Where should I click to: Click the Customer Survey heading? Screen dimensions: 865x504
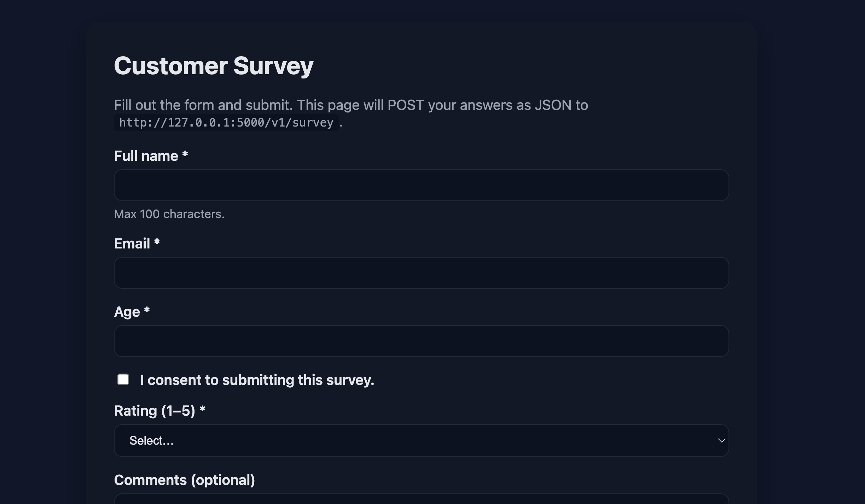pyautogui.click(x=214, y=66)
